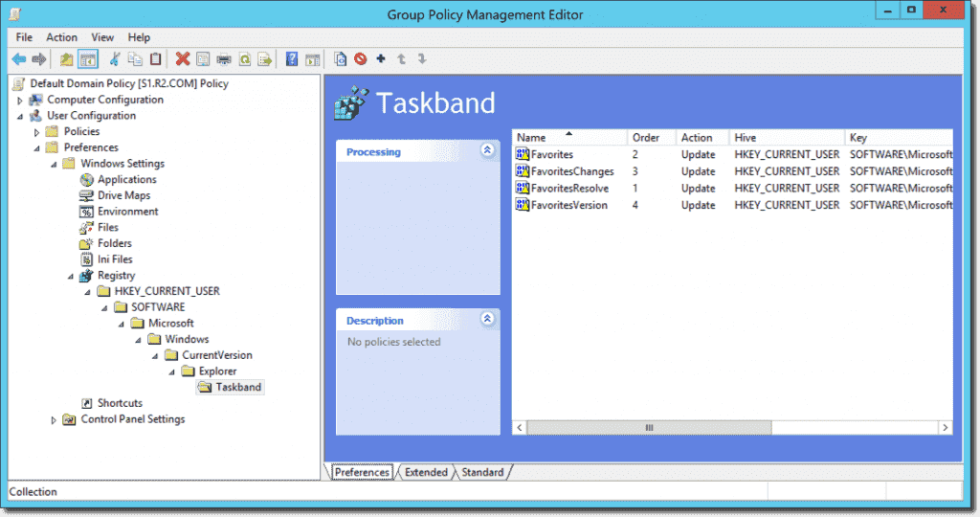Collapse the Registry tree node

[70, 276]
